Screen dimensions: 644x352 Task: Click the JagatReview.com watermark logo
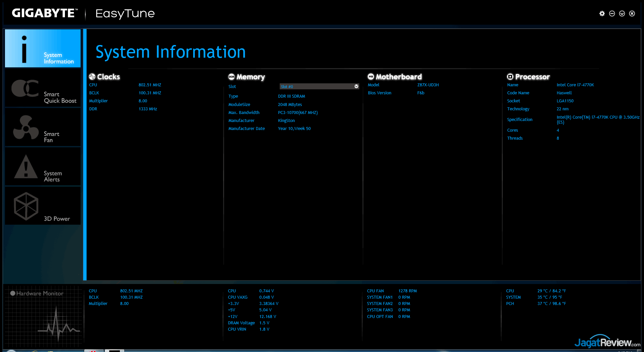coord(607,342)
